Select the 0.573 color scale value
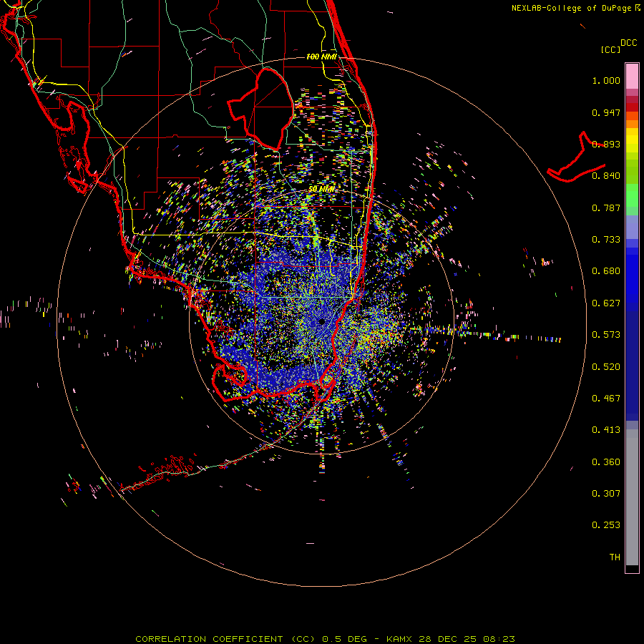The image size is (644, 644). coord(606,335)
